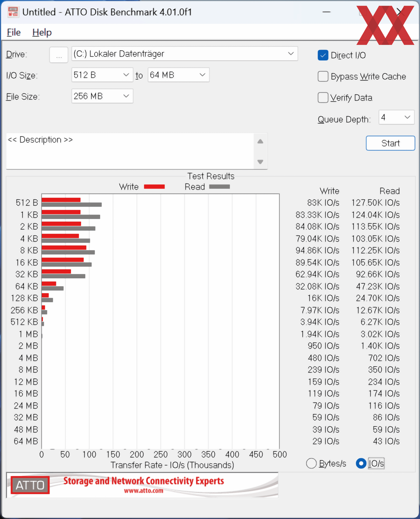The height and width of the screenshot is (519, 420).
Task: Click the 239 IO/s write value
Action: coord(324,370)
